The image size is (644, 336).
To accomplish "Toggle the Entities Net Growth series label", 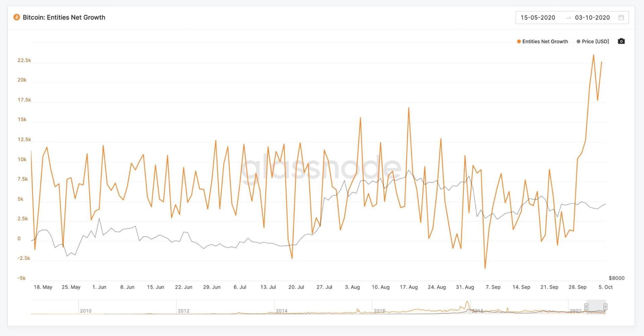I will [545, 42].
